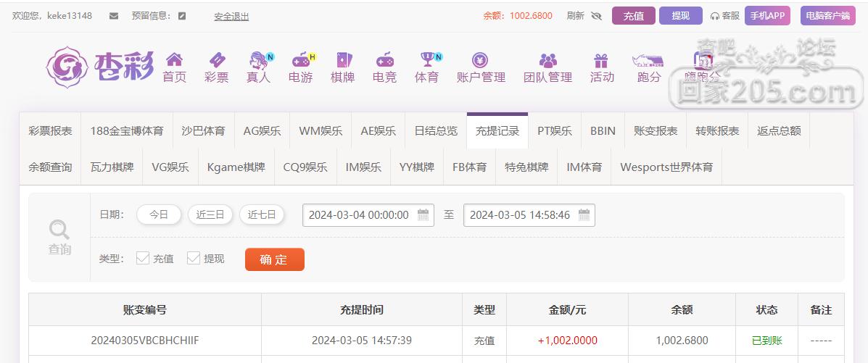
Task: Switch to 彩票报表 tab
Action: pos(50,131)
